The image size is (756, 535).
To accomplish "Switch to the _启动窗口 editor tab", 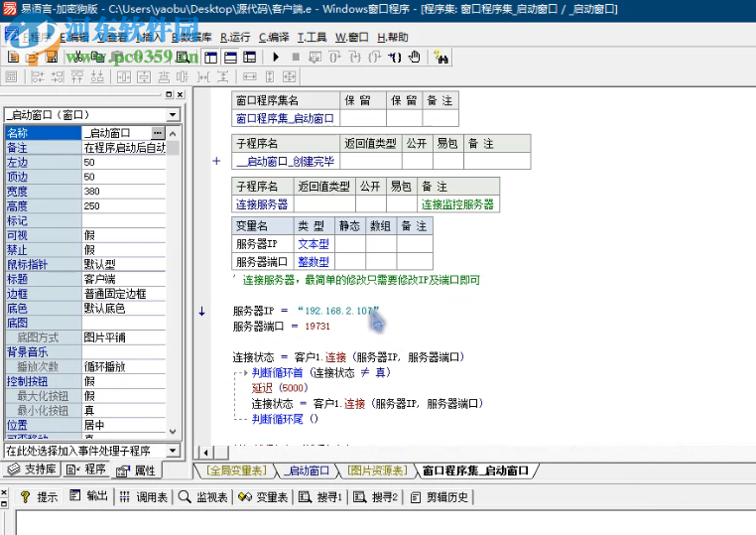I will pyautogui.click(x=307, y=470).
